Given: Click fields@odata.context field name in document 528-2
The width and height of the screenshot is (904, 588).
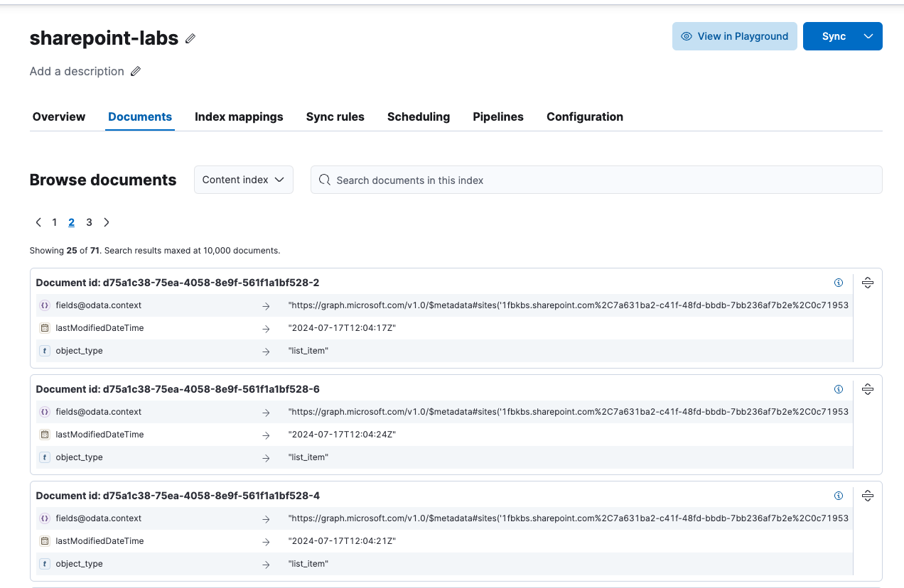Looking at the screenshot, I should click(x=99, y=305).
